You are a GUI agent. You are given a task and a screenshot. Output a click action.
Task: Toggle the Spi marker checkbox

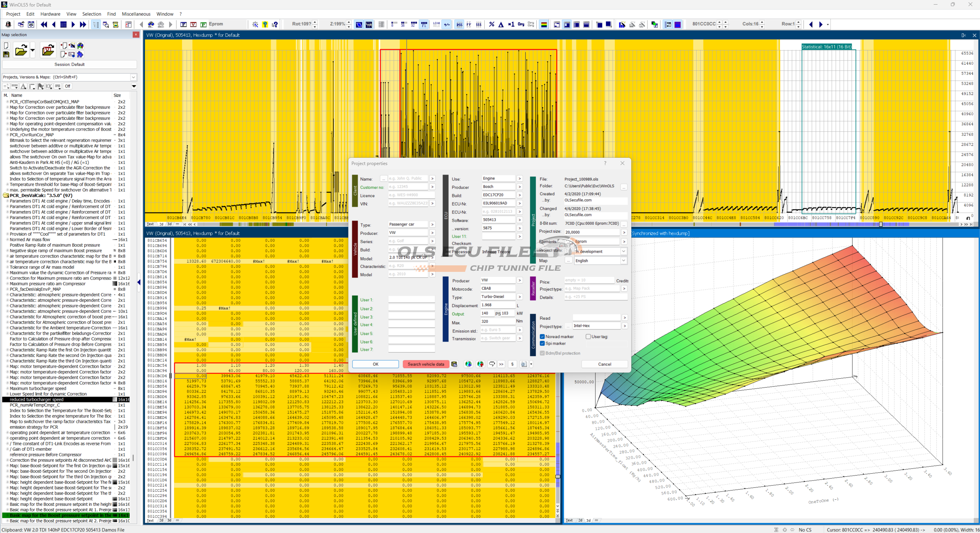pyautogui.click(x=542, y=343)
